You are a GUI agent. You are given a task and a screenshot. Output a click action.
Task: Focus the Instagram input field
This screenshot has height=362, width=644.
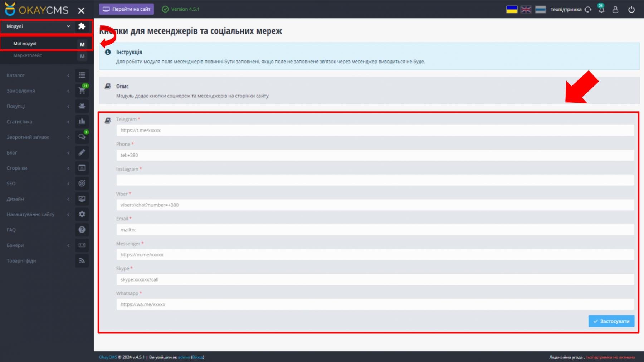375,180
